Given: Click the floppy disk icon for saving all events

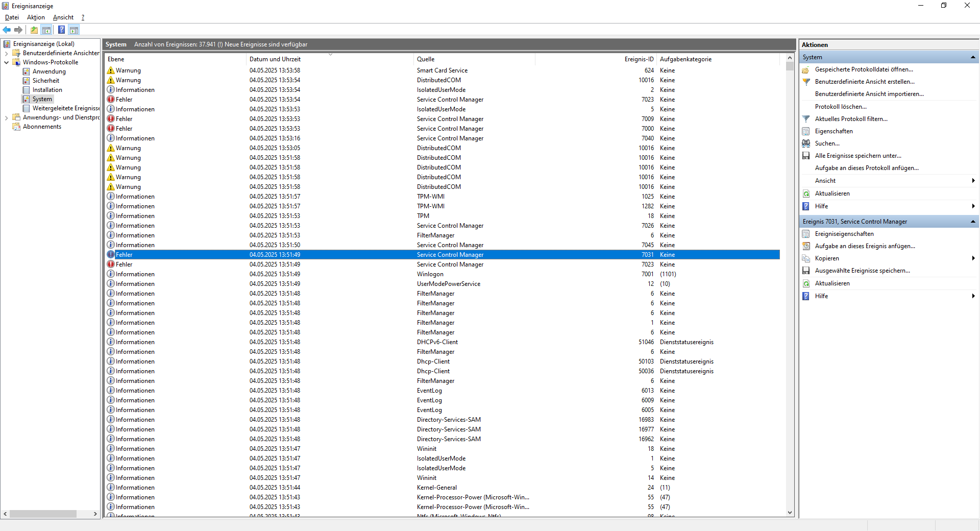Looking at the screenshot, I should [806, 156].
